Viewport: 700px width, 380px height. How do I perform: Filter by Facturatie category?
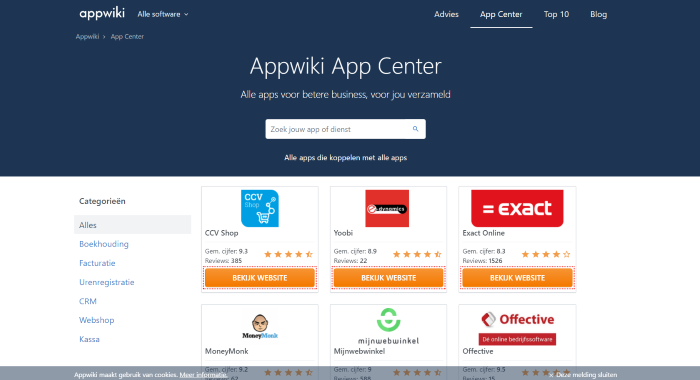click(97, 263)
